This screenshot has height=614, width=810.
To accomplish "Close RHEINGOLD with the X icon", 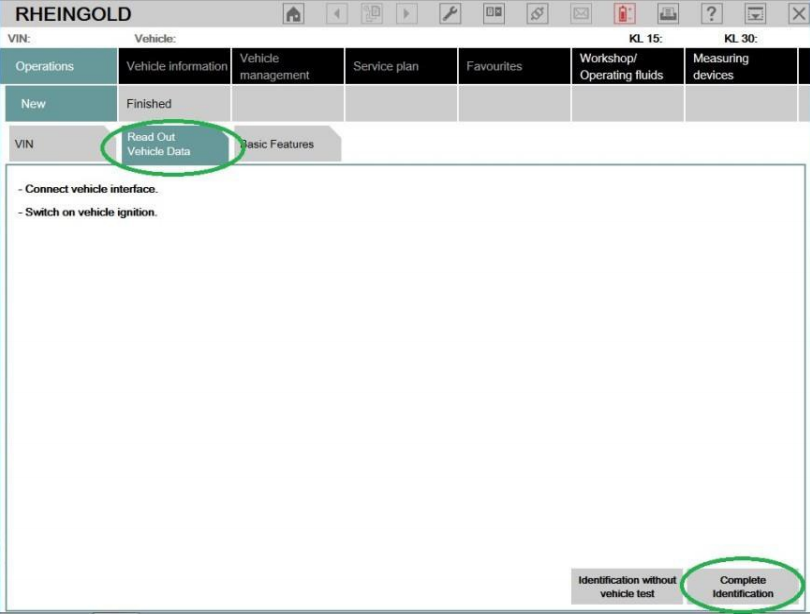I will click(x=798, y=13).
